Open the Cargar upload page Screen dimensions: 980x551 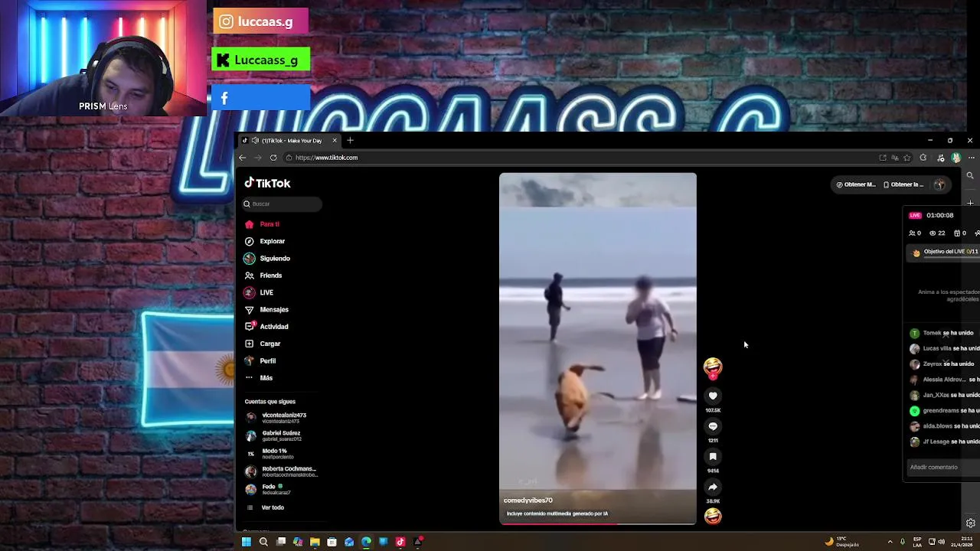263,344
